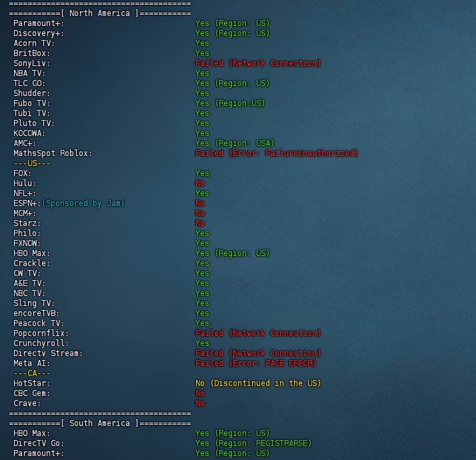Click the Failed (Error: PAGE ERROR) message
The height and width of the screenshot is (460, 476).
coord(255,363)
